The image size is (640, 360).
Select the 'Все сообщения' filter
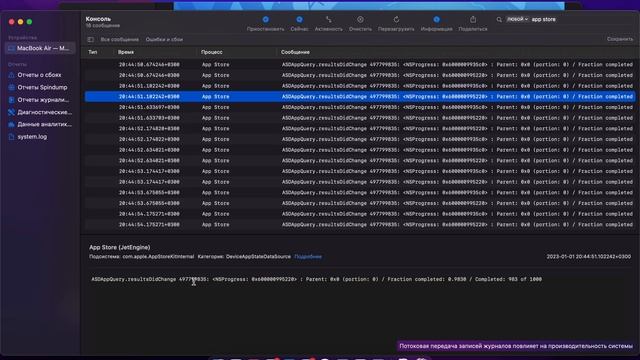point(120,40)
